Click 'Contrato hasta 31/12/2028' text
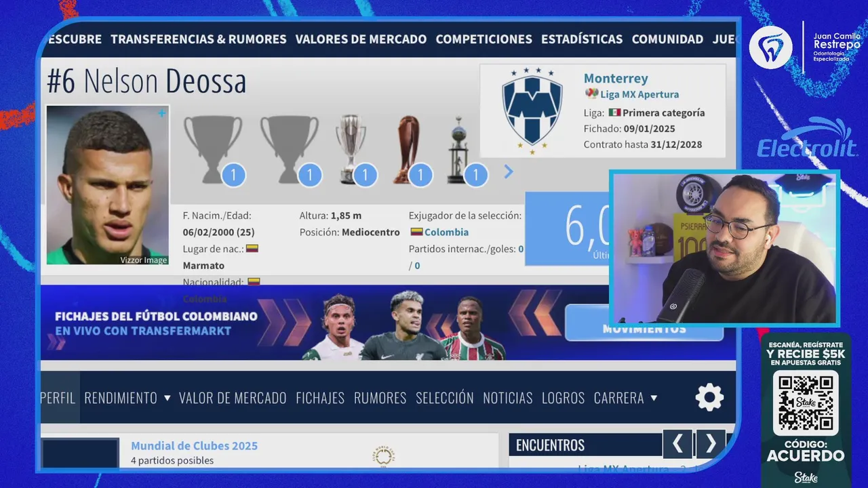 click(643, 145)
